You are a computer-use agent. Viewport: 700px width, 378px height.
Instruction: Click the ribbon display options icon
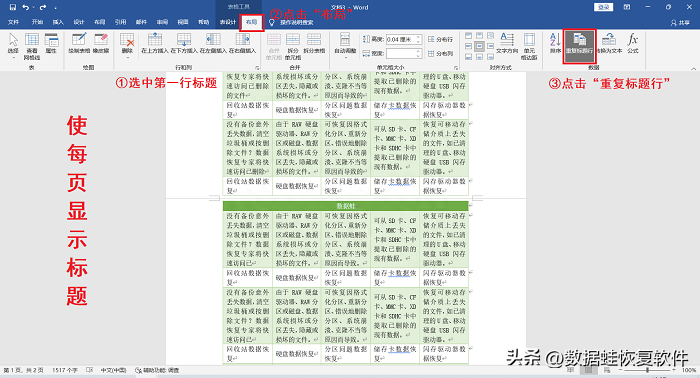627,7
